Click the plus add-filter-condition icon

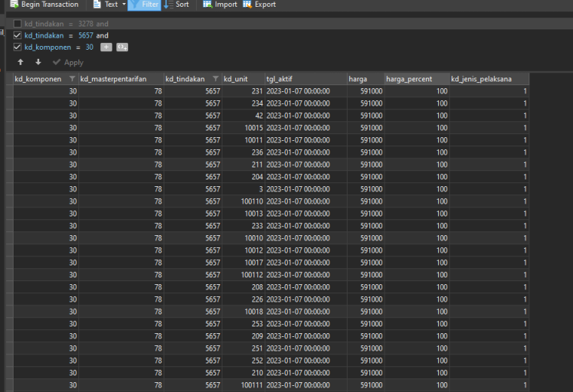pyautogui.click(x=106, y=47)
